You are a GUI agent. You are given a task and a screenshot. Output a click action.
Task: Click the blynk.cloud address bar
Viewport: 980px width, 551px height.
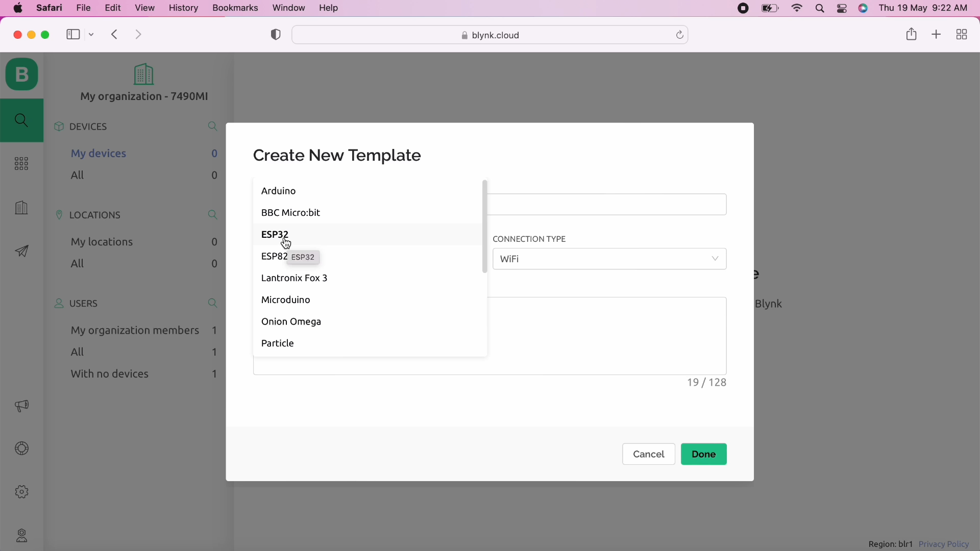[490, 35]
